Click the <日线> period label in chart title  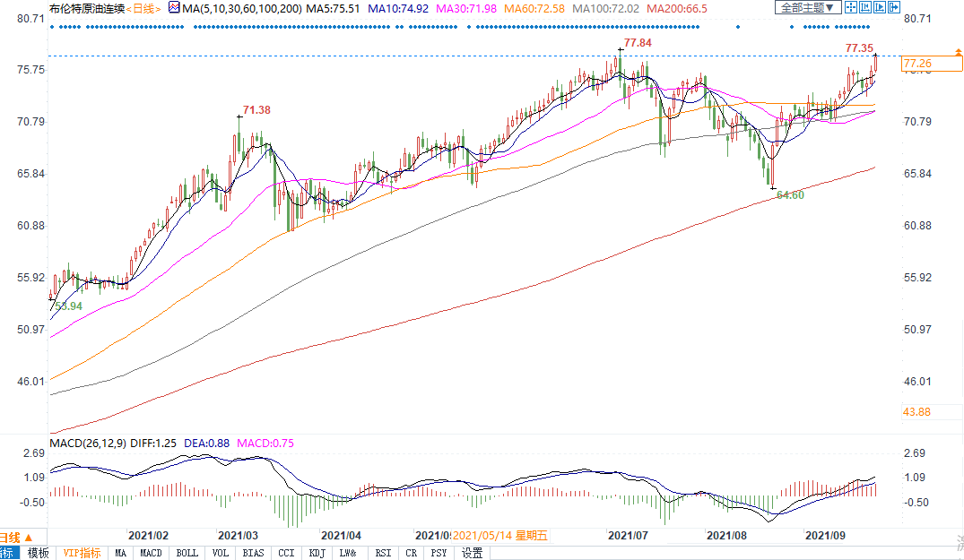coord(143,8)
